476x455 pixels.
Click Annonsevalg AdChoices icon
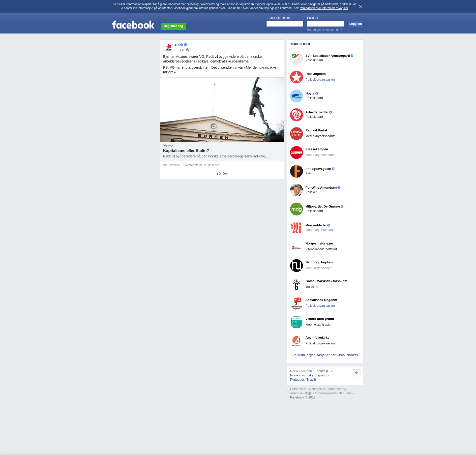click(x=311, y=393)
